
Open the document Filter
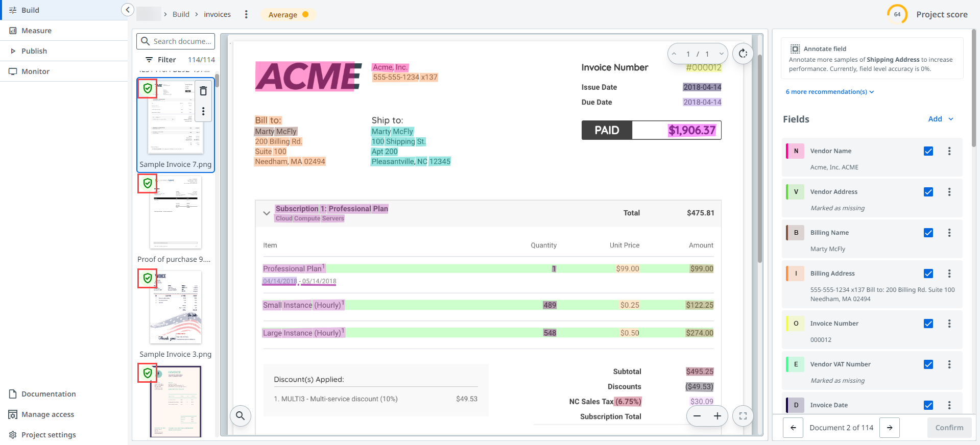point(160,60)
